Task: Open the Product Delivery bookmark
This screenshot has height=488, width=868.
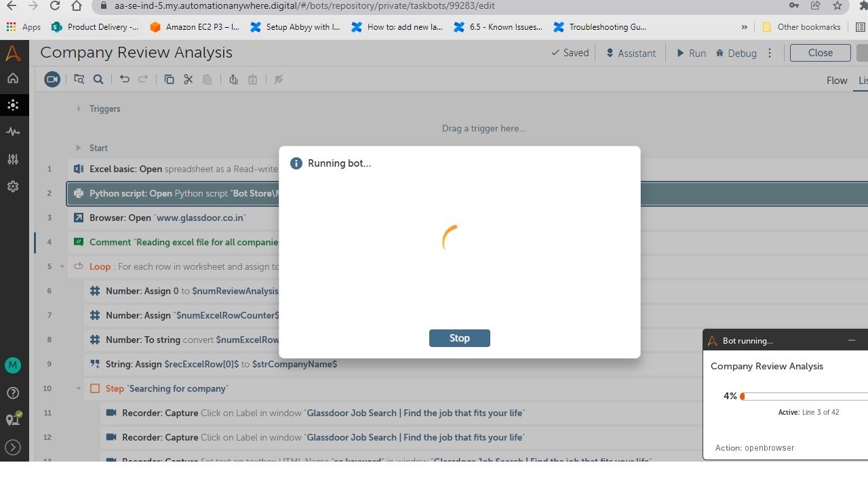Action: coord(95,27)
